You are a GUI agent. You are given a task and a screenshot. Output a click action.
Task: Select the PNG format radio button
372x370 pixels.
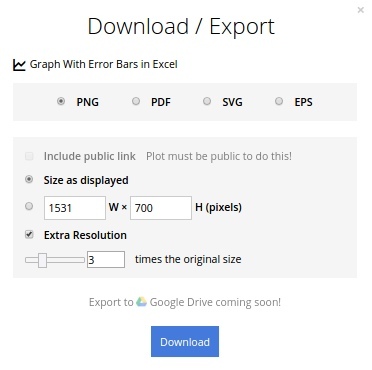61,101
